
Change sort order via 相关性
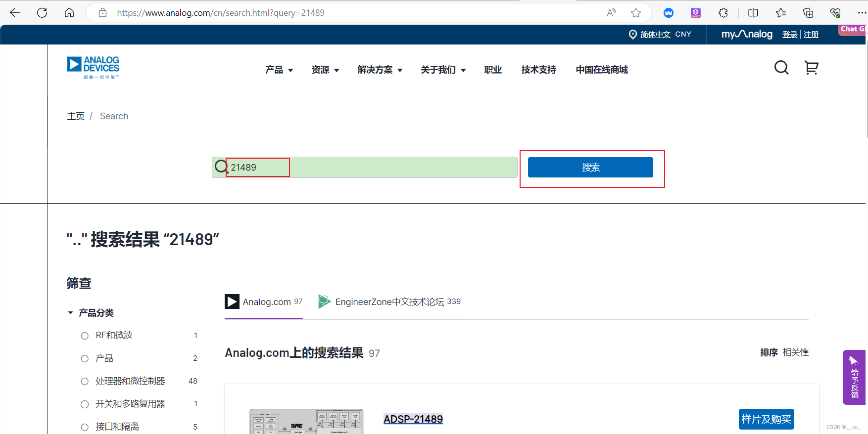coord(796,352)
